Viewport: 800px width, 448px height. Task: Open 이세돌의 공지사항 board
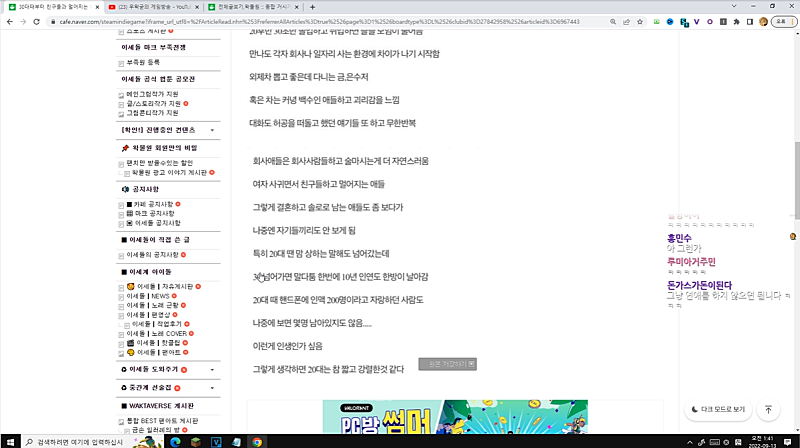[153, 255]
